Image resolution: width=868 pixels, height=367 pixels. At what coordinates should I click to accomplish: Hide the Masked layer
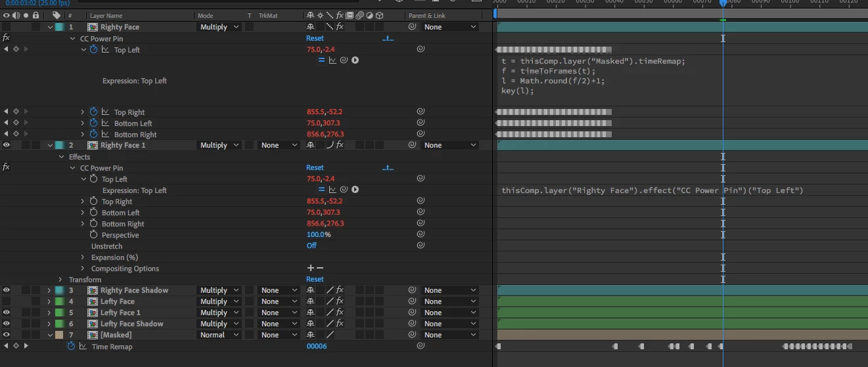click(x=7, y=335)
